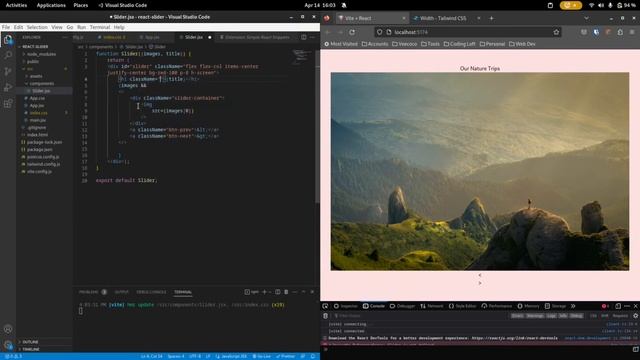Switch to Width - Tailwind CSS browser tab
The width and height of the screenshot is (640, 360).
coord(443,18)
